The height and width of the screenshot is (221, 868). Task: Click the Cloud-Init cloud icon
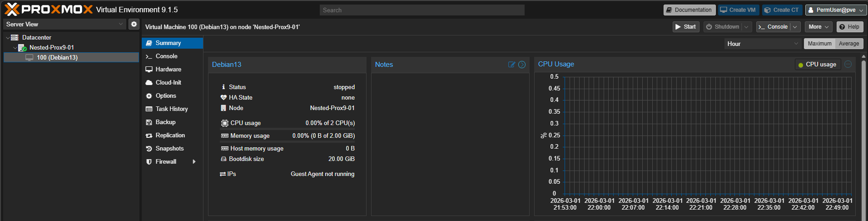(149, 83)
